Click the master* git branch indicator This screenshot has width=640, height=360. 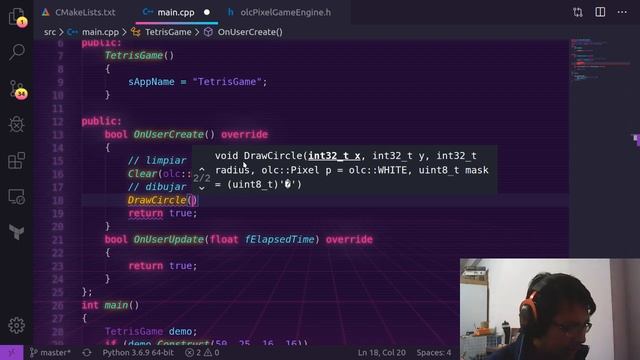50,352
